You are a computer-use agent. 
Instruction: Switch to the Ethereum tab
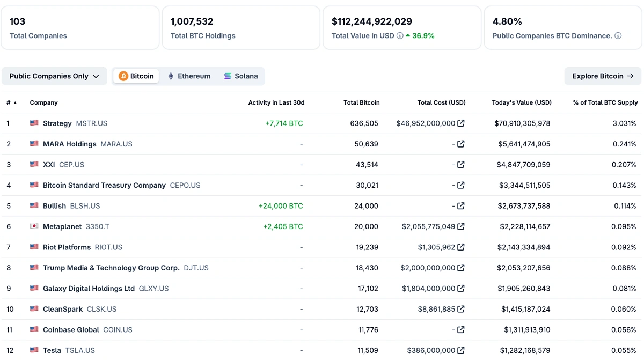point(189,76)
